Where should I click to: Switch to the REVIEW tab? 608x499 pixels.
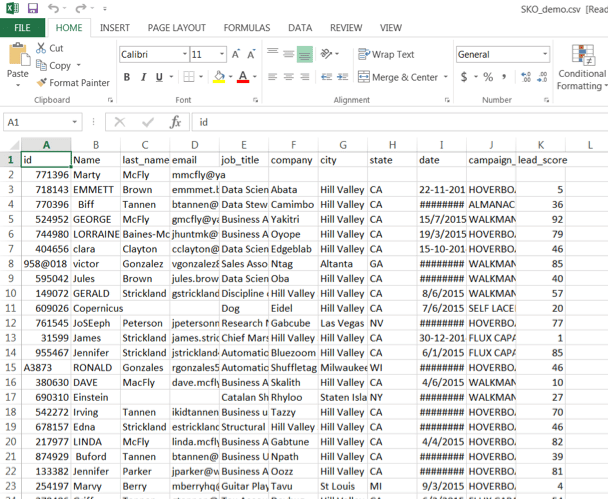(x=346, y=28)
